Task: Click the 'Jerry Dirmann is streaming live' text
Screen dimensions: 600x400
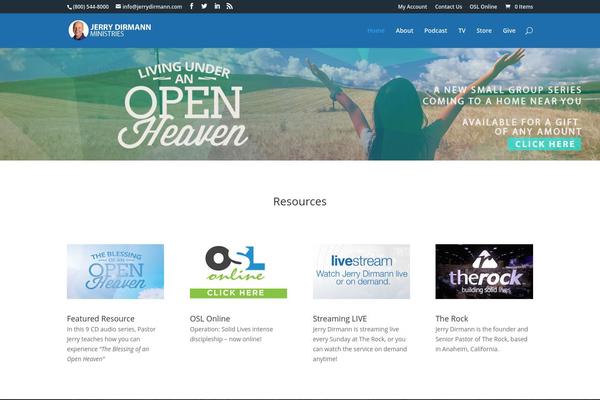Action: tap(360, 344)
